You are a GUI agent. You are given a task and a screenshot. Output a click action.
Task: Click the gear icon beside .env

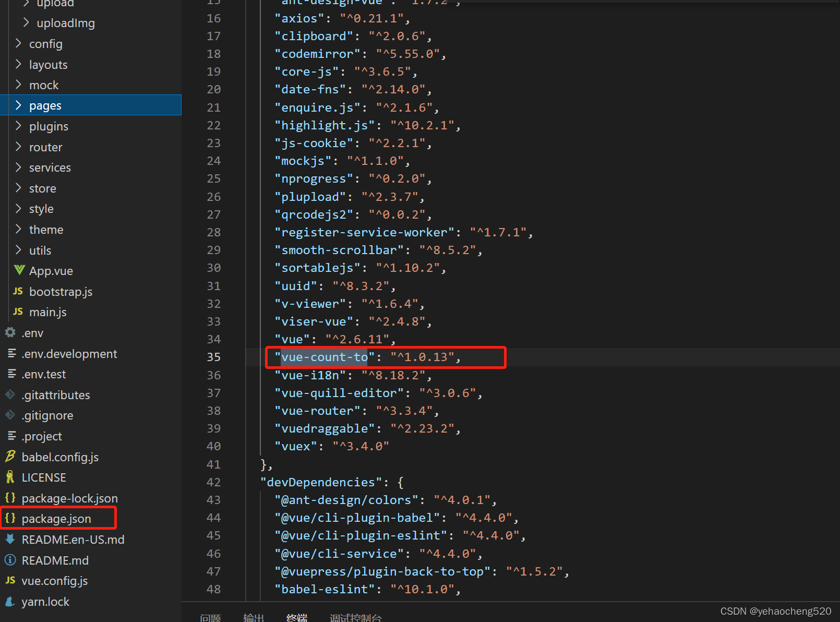(10, 332)
